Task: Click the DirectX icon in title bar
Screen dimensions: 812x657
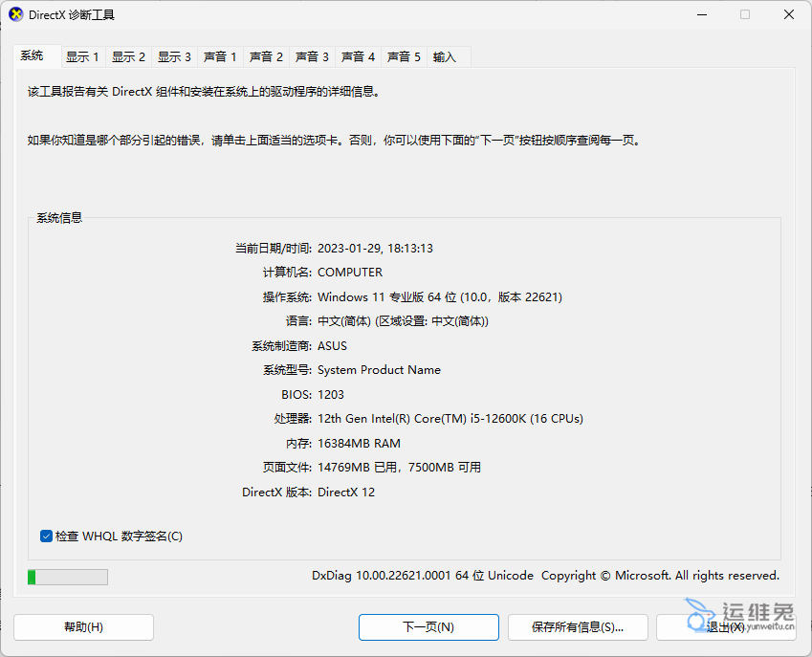Action: 16,15
